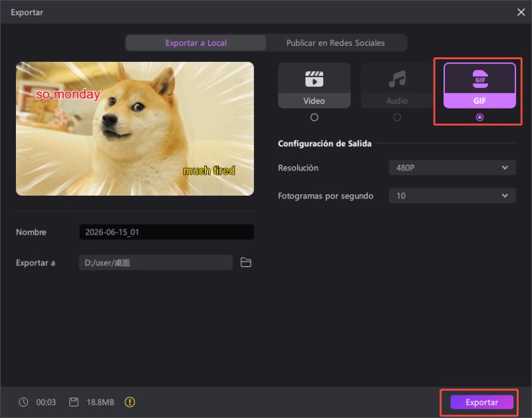Click the 00:03 duration text

46,403
